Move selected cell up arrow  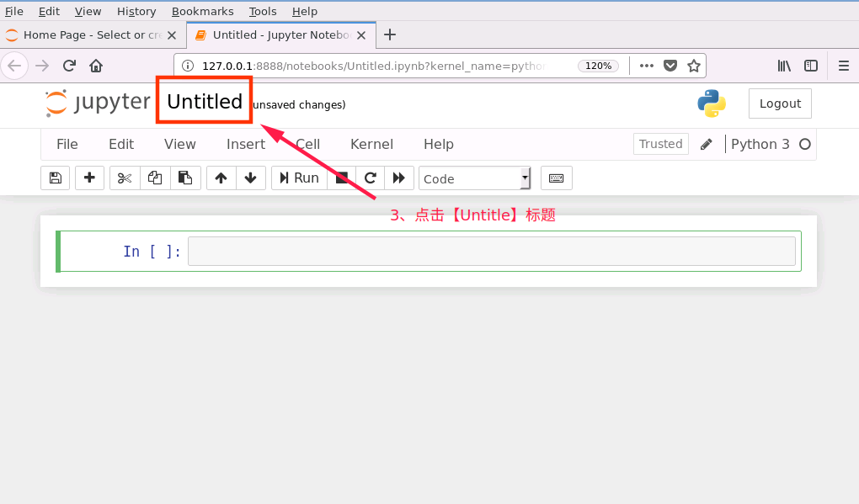coord(221,178)
